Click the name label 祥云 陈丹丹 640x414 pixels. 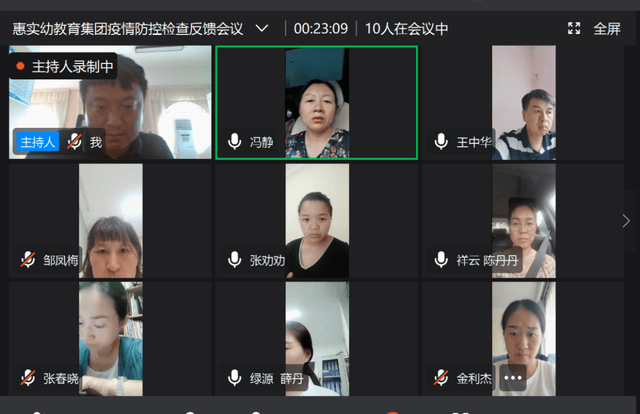pos(487,260)
